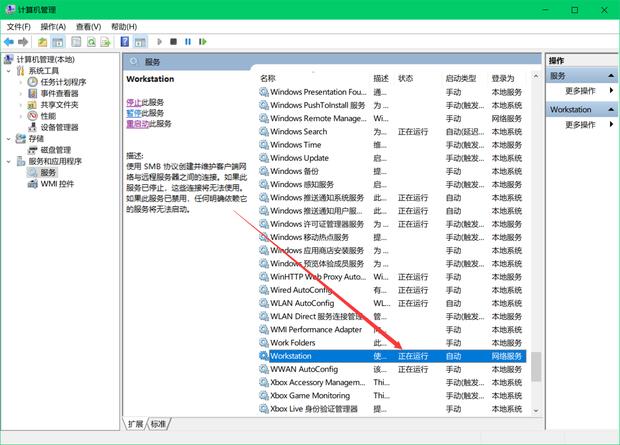Viewport: 620px width, 445px height.
Task: Click the 重启动 service link
Action: click(138, 124)
